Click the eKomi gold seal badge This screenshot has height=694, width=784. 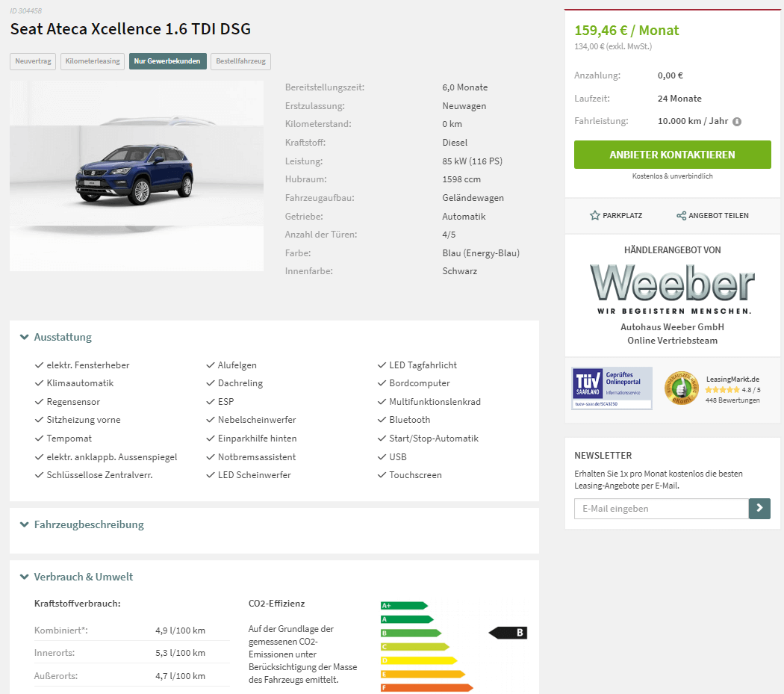coord(681,388)
